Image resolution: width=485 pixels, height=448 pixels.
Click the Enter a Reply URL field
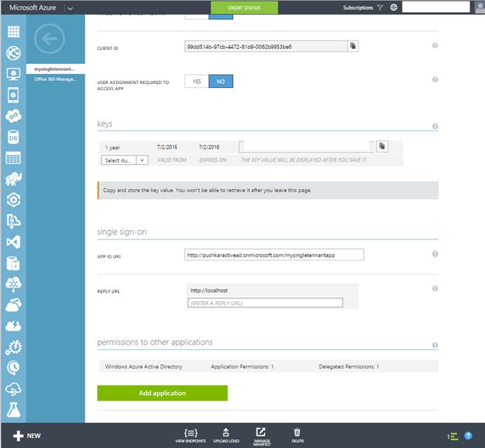coord(265,303)
